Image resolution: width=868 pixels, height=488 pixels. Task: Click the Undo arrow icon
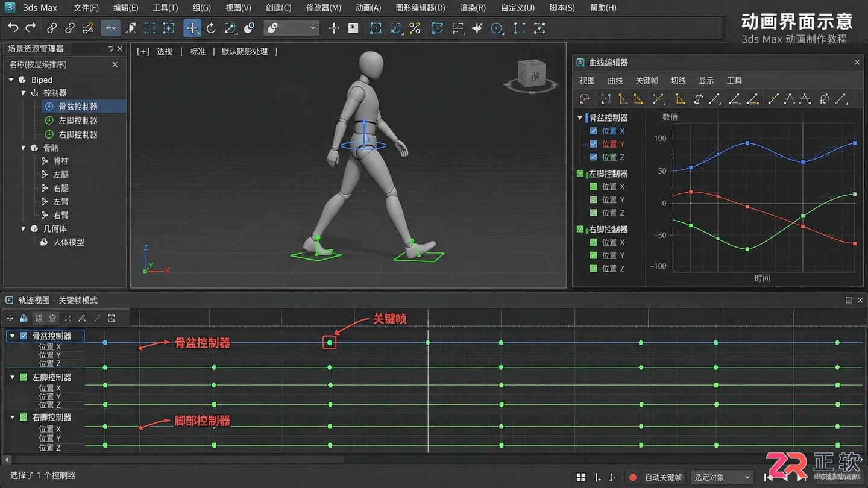coord(13,28)
